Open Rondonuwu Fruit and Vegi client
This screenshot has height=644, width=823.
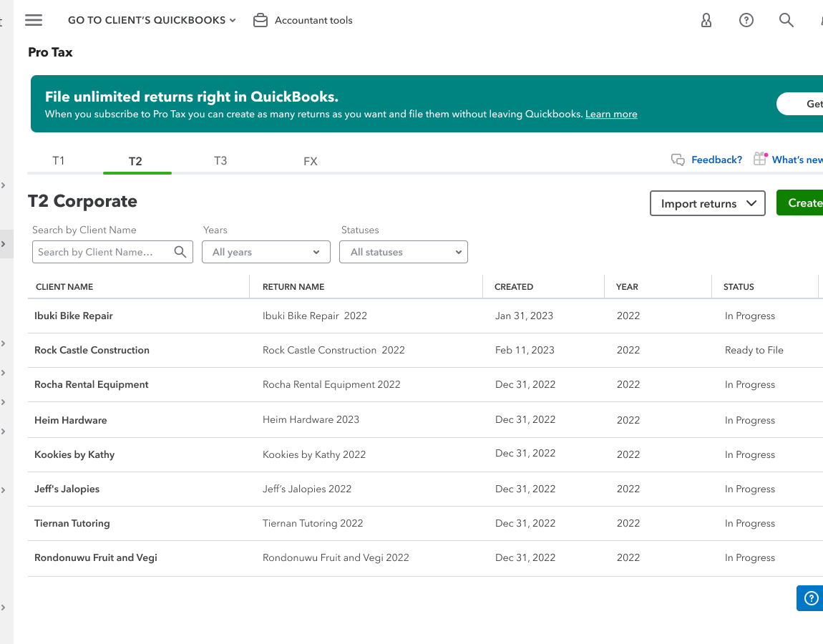(95, 557)
